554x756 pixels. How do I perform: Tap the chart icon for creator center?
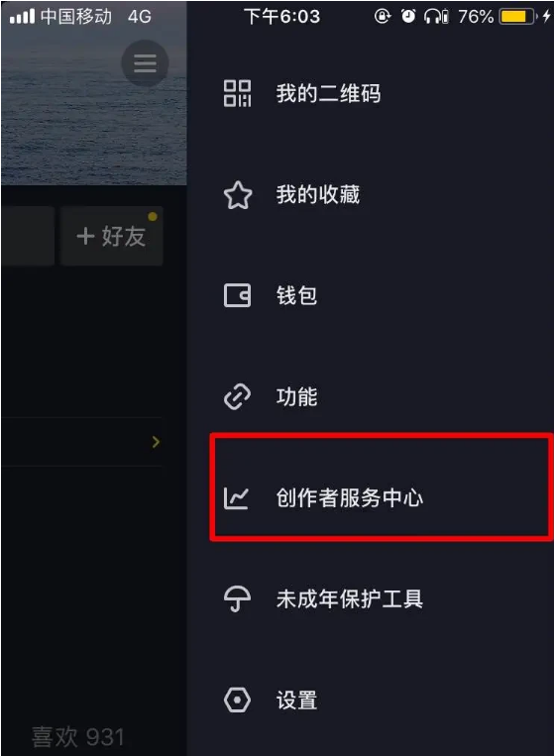pos(236,498)
